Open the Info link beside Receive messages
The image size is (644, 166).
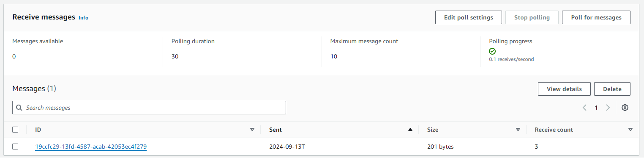pos(83,18)
